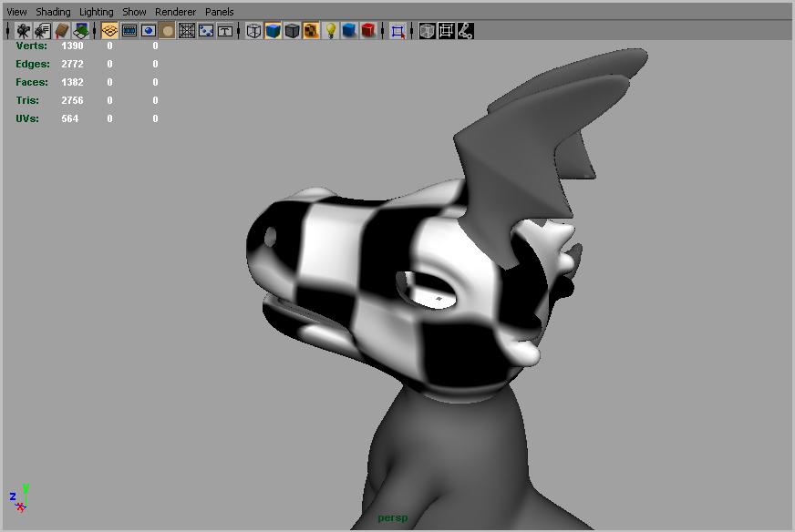
Task: Click the persp camera name label
Action: [392, 517]
